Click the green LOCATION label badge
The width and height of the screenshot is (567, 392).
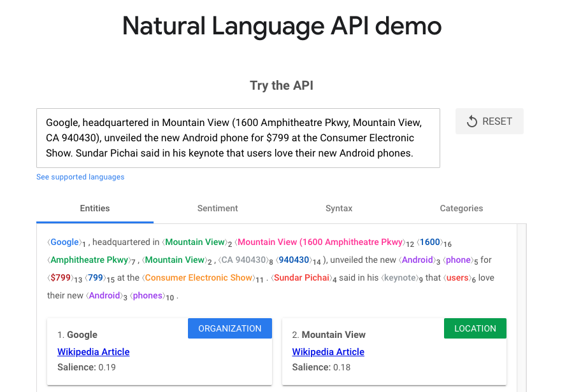(475, 328)
